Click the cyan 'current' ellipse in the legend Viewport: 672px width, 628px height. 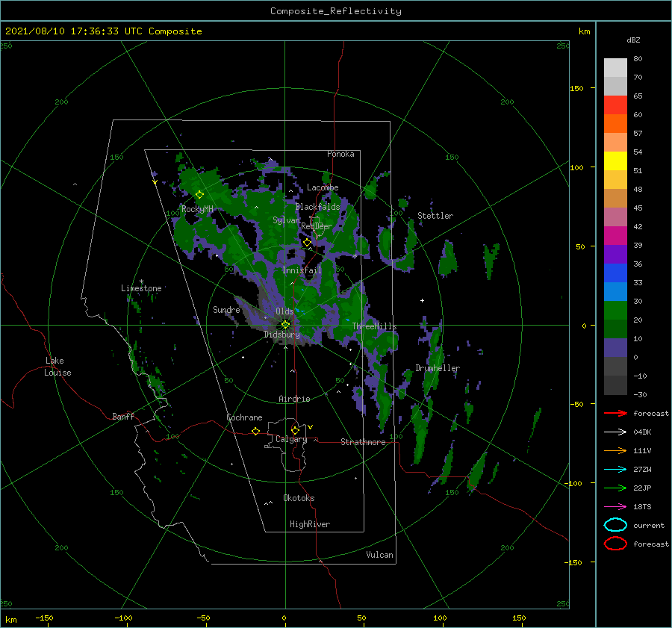(x=615, y=525)
